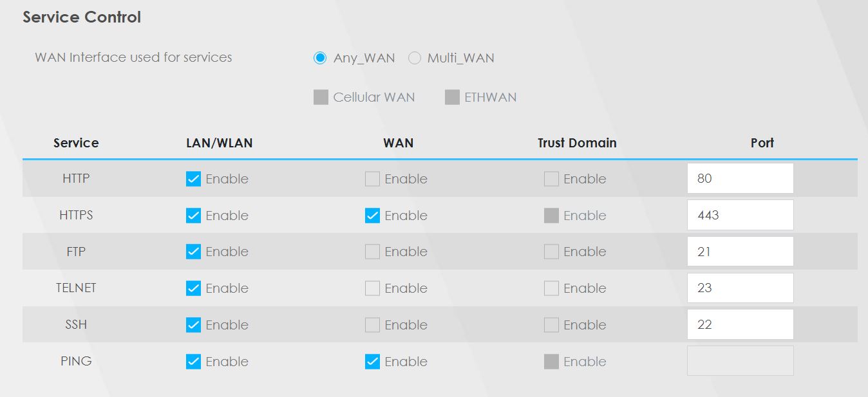This screenshot has height=397, width=868.
Task: Tick the ETHWAN checkbox
Action: (452, 98)
